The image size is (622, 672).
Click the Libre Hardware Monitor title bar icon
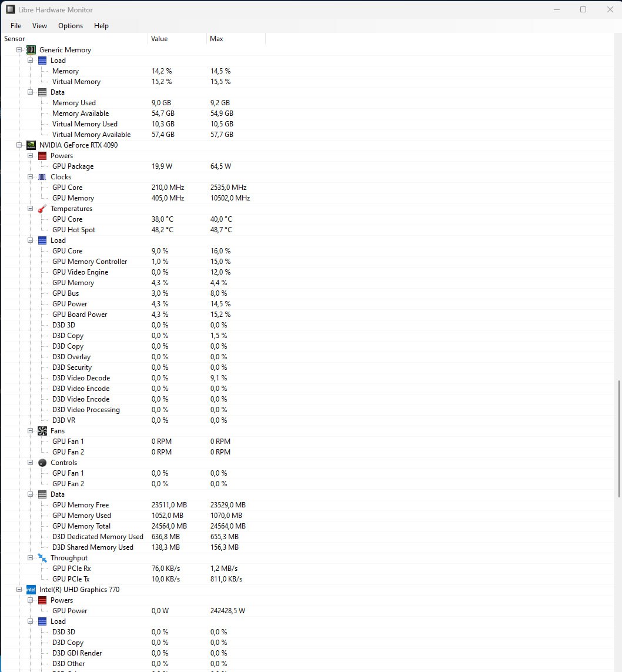[10, 9]
